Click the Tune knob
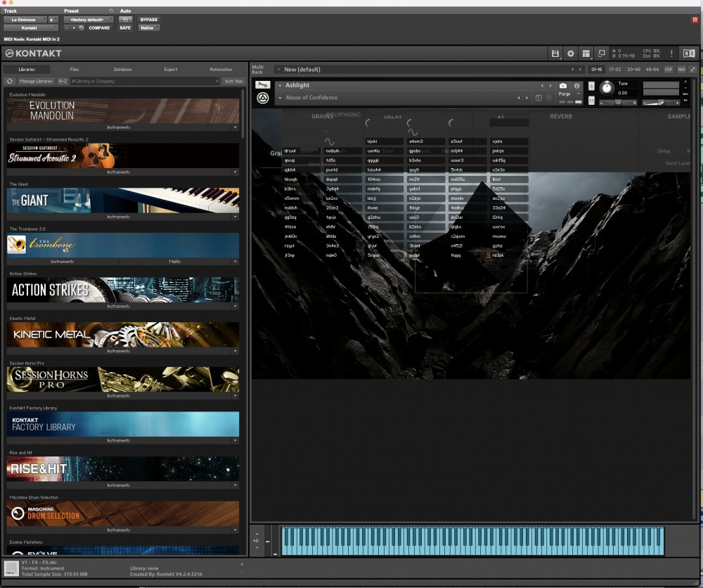The width and height of the screenshot is (703, 588). point(606,89)
